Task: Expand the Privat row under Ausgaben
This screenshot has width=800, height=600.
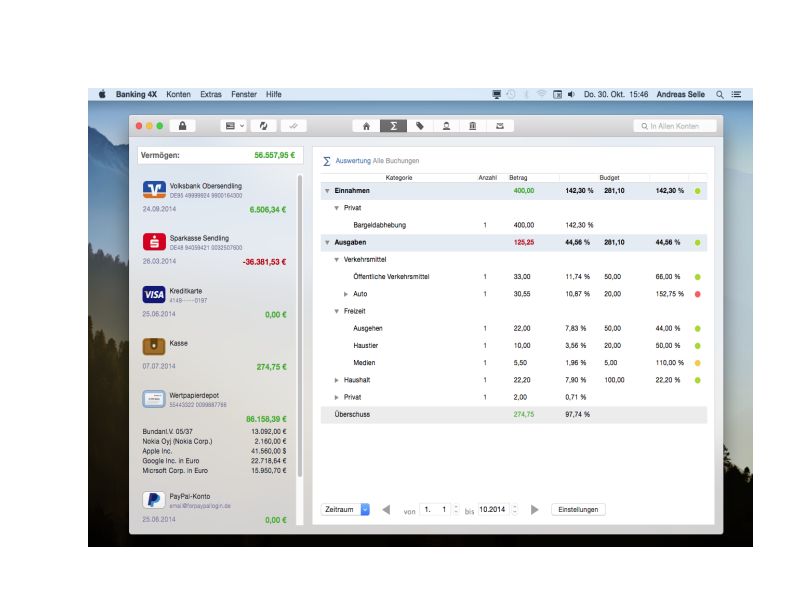Action: coord(336,397)
